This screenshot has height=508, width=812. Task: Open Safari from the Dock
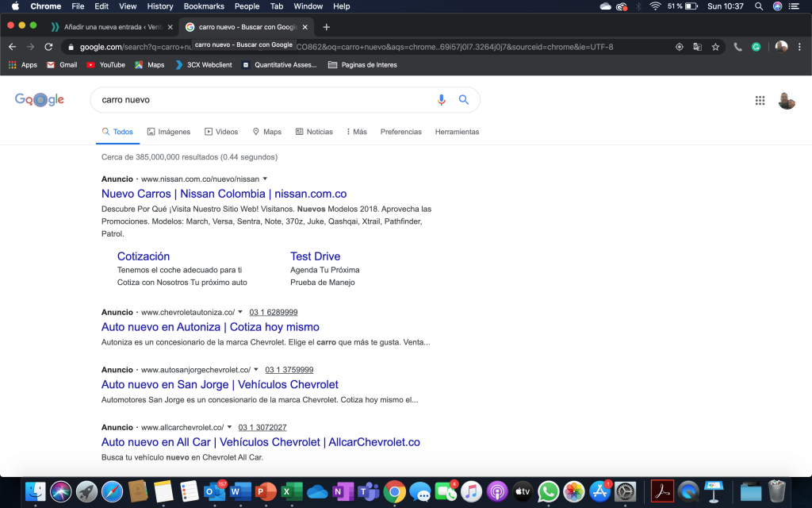tap(112, 491)
